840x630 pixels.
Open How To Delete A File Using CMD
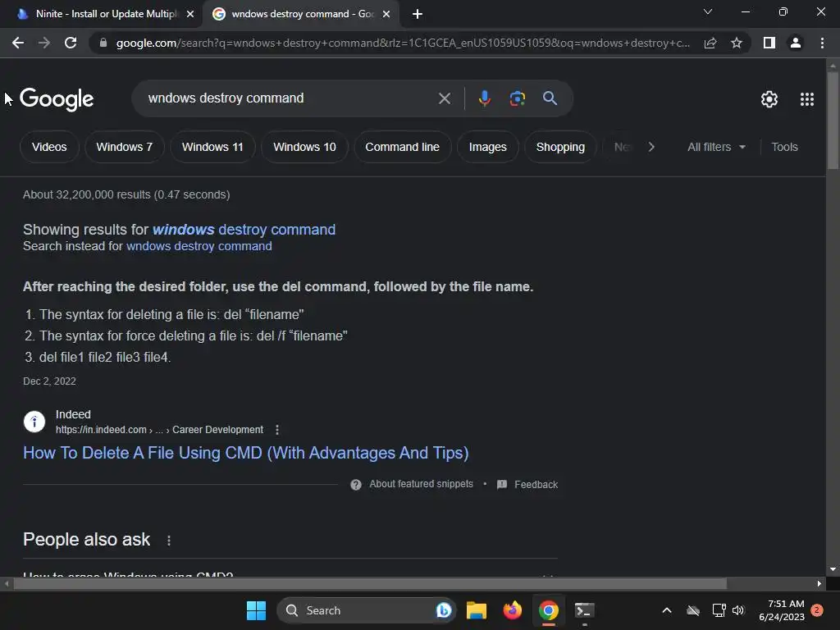point(246,453)
